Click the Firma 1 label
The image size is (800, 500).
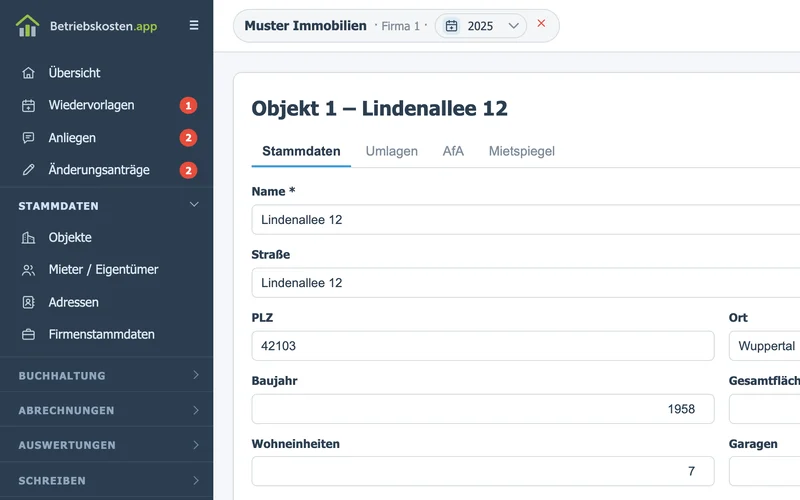coord(401,26)
